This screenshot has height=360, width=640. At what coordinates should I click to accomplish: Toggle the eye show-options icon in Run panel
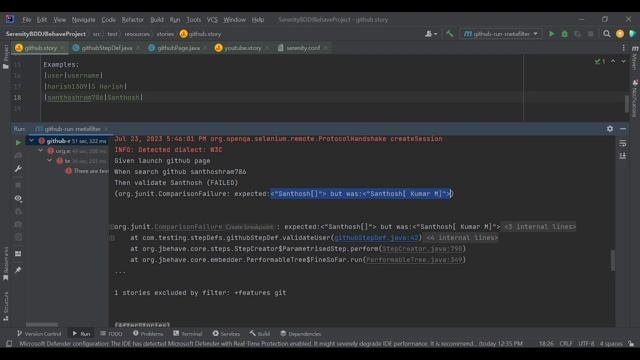18,198
